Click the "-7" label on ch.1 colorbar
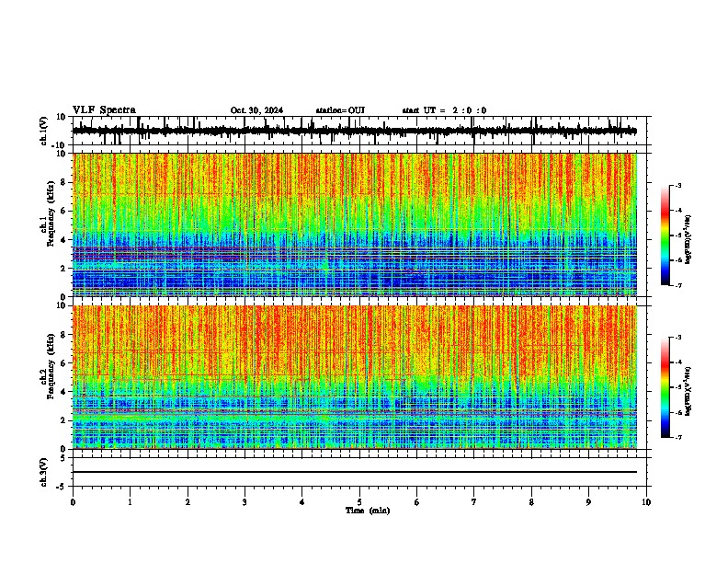728x563 pixels. click(x=677, y=285)
